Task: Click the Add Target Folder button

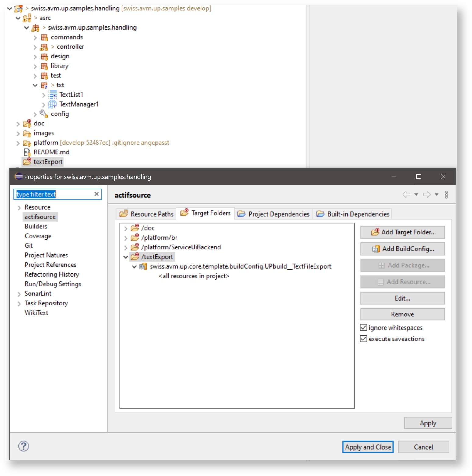Action: pyautogui.click(x=403, y=232)
